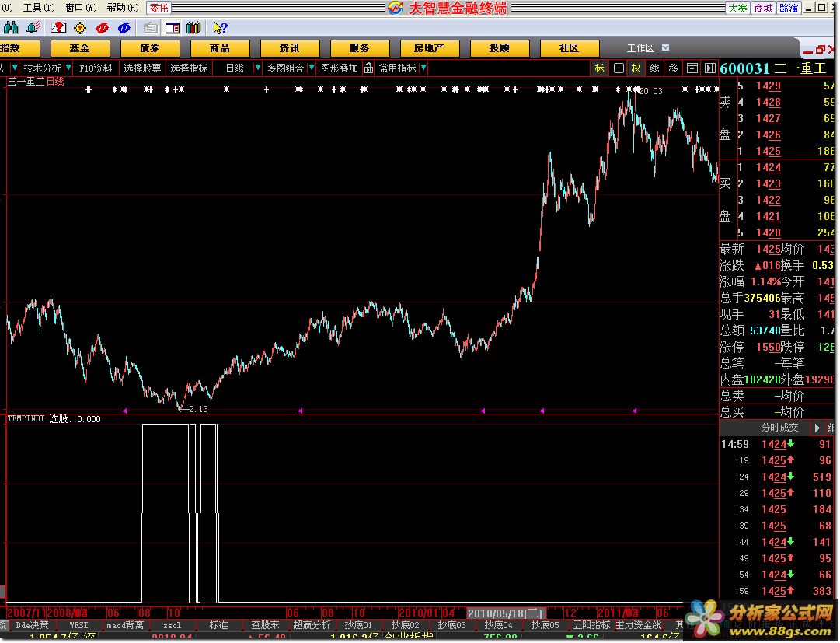This screenshot has width=840, height=643.
Task: Expand the 工作区 dropdown arrow
Action: click(x=665, y=47)
